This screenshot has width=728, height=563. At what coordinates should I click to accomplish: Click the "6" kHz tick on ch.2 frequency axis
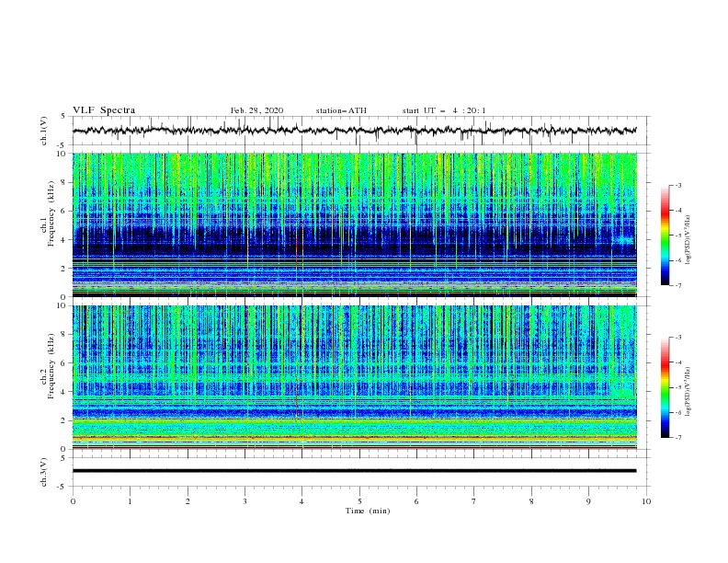(x=64, y=363)
